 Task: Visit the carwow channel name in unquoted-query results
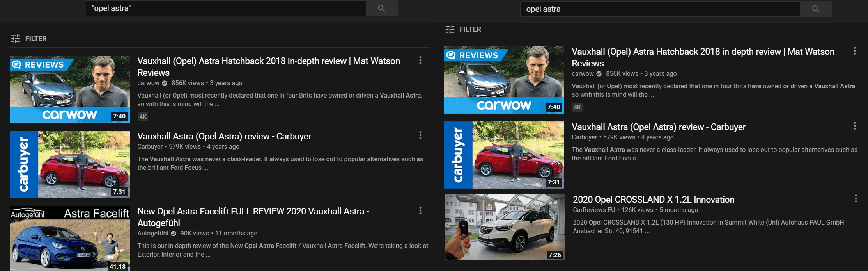(583, 74)
